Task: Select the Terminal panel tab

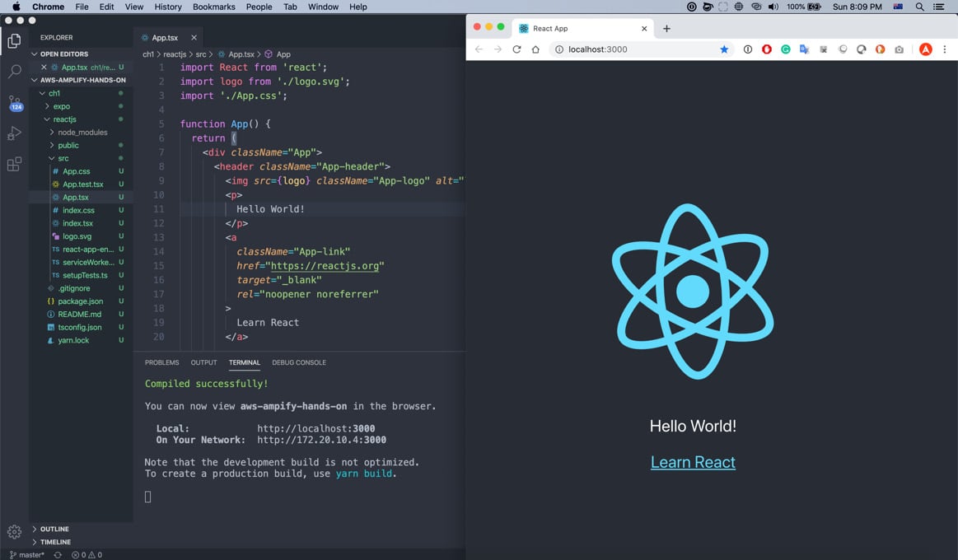Action: coord(245,362)
